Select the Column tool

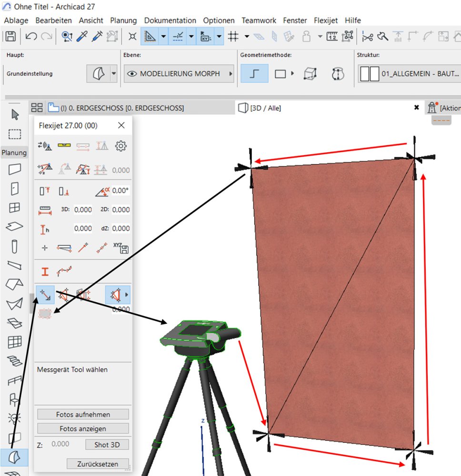coord(15,246)
